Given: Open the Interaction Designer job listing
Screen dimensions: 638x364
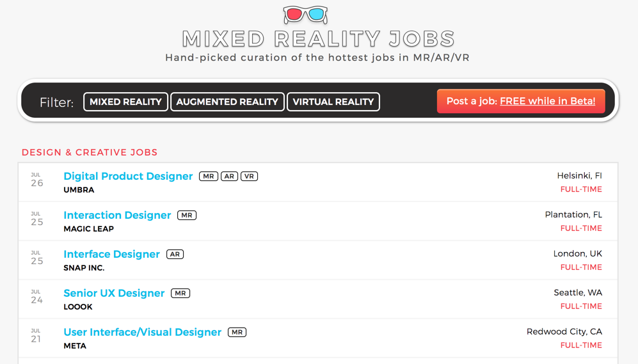Looking at the screenshot, I should click(x=117, y=215).
